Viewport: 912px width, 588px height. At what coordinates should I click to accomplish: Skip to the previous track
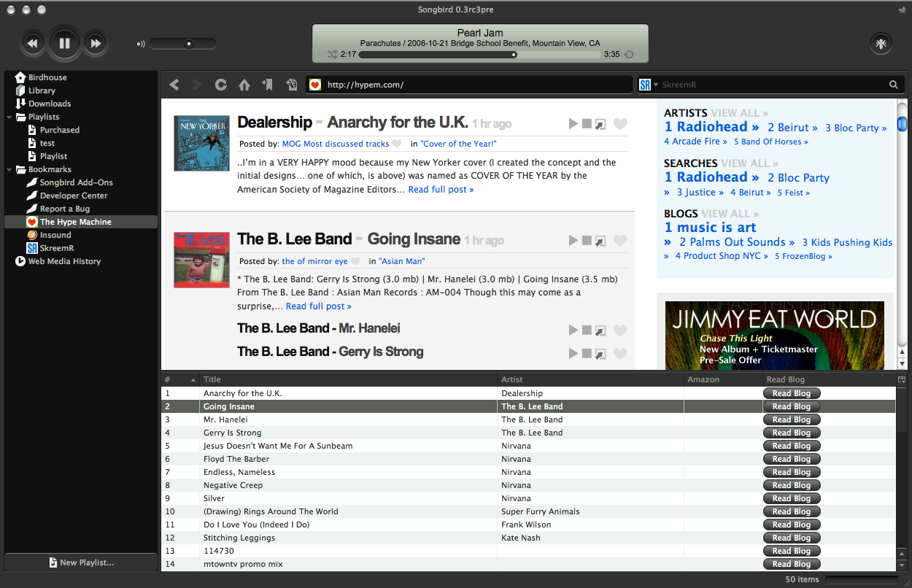tap(32, 44)
